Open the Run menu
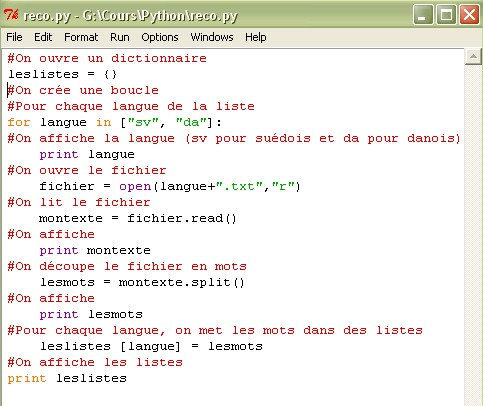The width and height of the screenshot is (483, 406). point(120,37)
